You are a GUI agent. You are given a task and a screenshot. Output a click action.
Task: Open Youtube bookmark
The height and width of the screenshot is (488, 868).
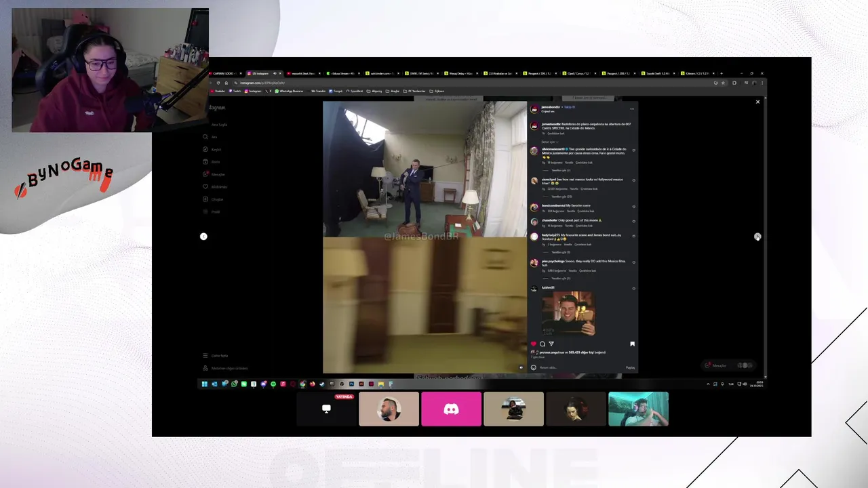click(218, 91)
